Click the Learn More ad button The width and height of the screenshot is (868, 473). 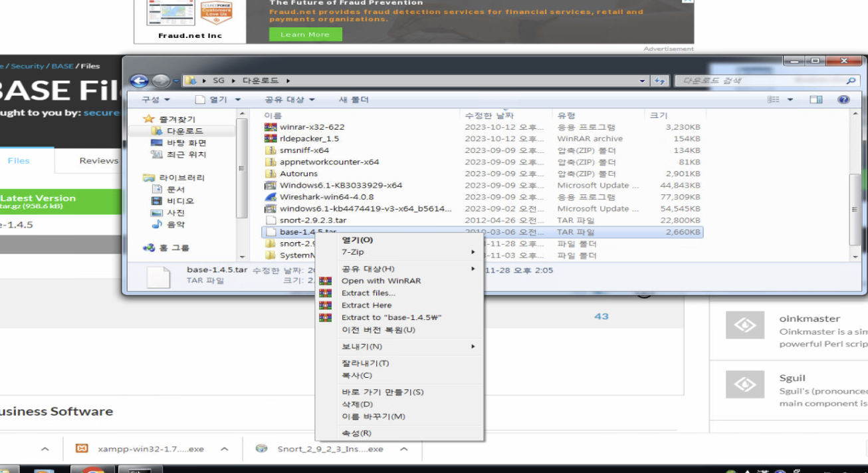tap(305, 35)
